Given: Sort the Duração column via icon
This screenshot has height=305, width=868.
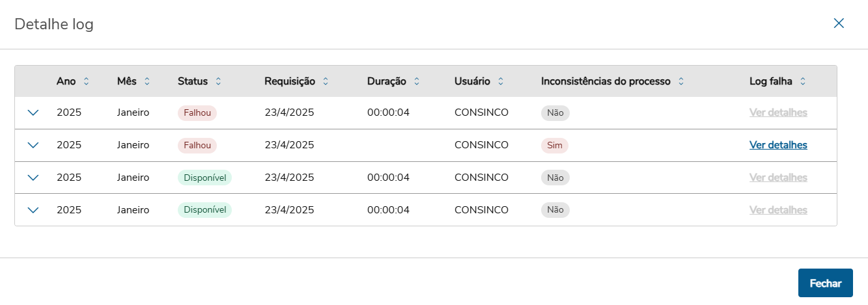Looking at the screenshot, I should pos(417,81).
